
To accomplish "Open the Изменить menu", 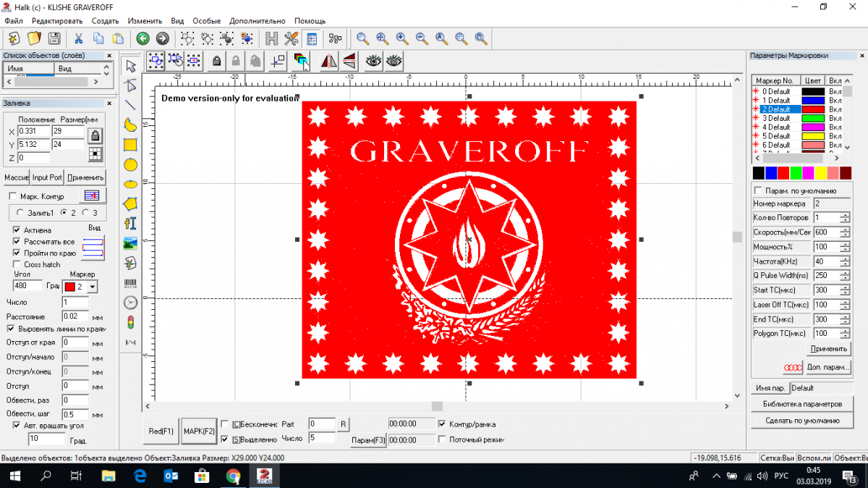I will 145,21.
